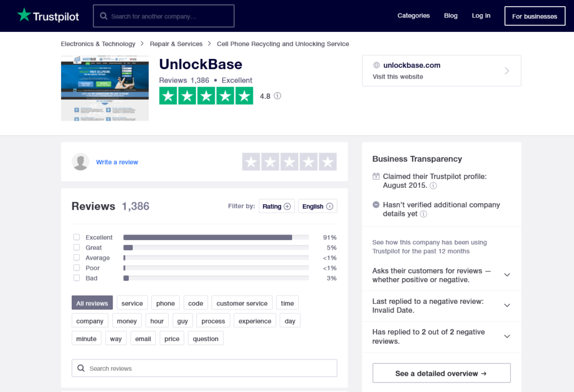Click the info icon after 'details yet'
Screen dimensions: 574x392
pyautogui.click(x=423, y=214)
